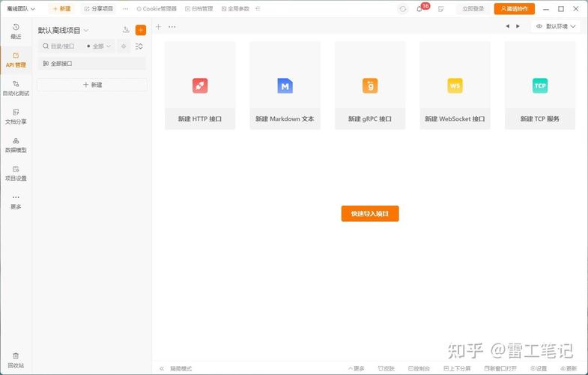Switch to 精简模式 in the status bar
This screenshot has height=375, width=588.
point(181,368)
